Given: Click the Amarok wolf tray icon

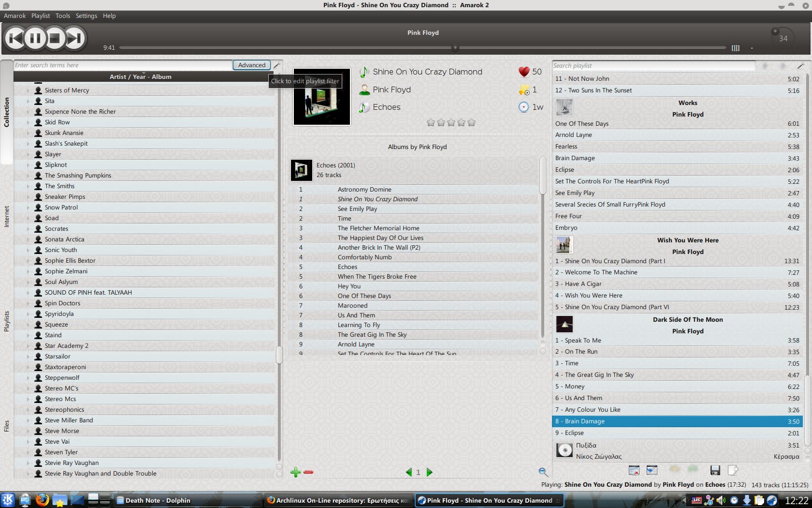Looking at the screenshot, I should tap(772, 500).
